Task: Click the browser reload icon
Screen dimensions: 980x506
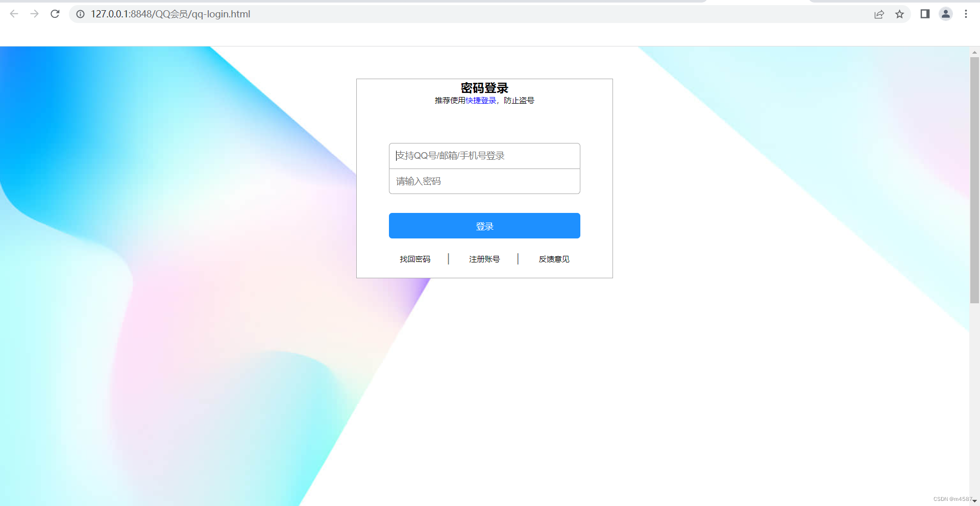Action: [x=55, y=14]
